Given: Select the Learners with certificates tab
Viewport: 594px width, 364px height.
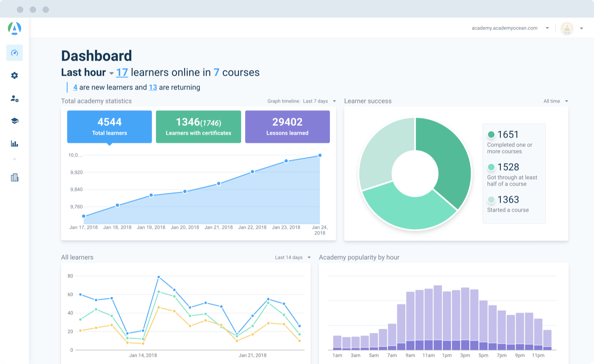Looking at the screenshot, I should coord(198,127).
